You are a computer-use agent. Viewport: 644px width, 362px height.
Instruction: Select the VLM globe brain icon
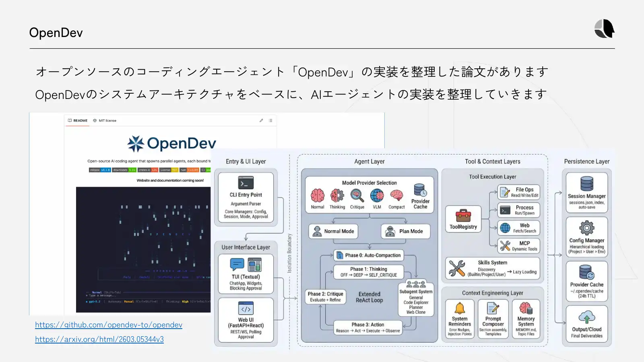tap(377, 195)
